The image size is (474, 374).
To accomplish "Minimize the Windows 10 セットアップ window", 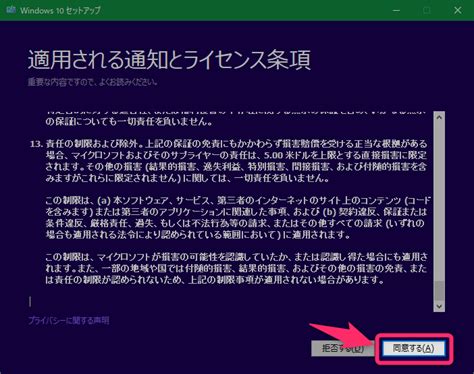I will coord(396,10).
